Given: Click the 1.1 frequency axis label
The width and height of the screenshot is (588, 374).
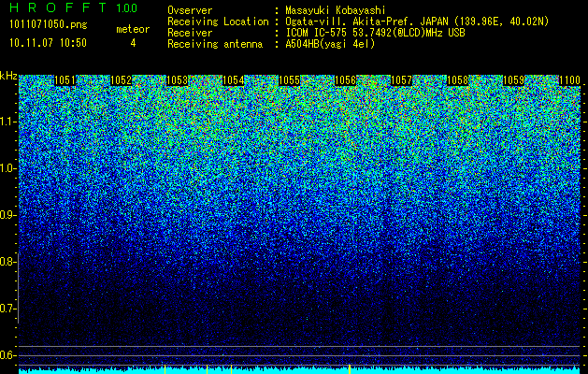Looking at the screenshot, I should pyautogui.click(x=7, y=122).
